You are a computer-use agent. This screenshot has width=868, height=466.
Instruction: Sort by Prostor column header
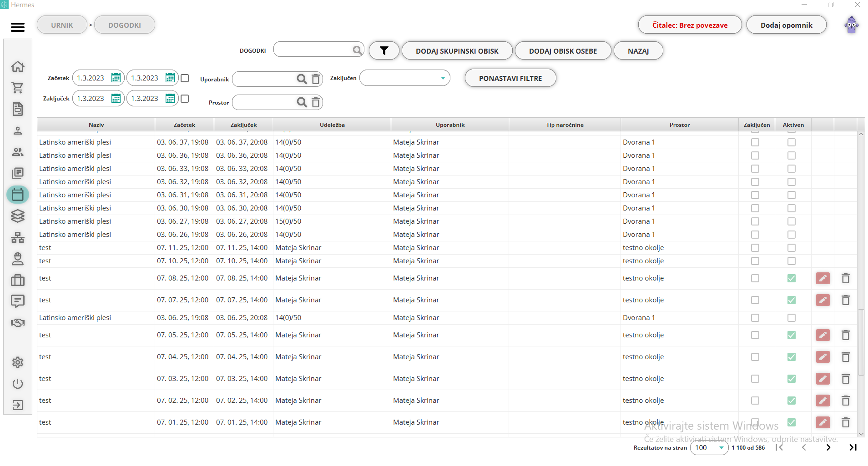click(680, 125)
